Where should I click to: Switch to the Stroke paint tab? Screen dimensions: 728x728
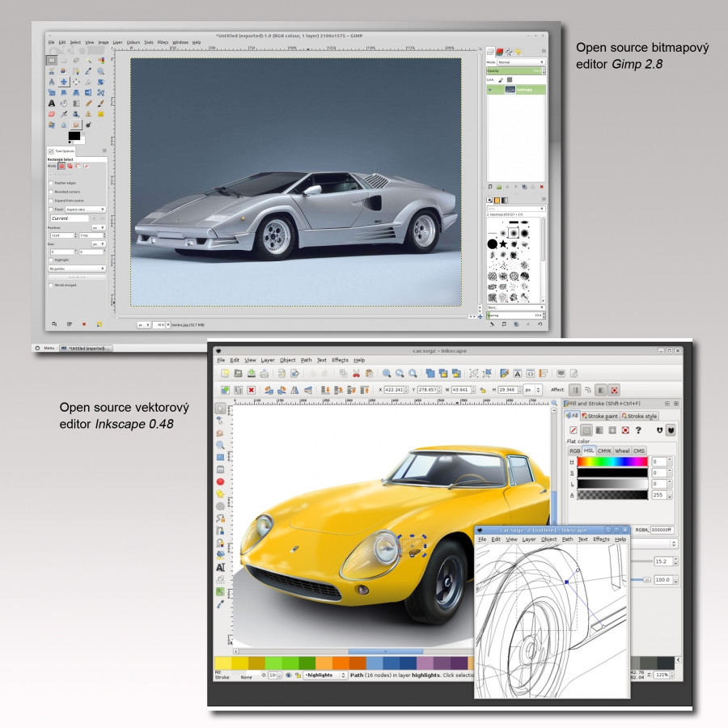tap(600, 416)
